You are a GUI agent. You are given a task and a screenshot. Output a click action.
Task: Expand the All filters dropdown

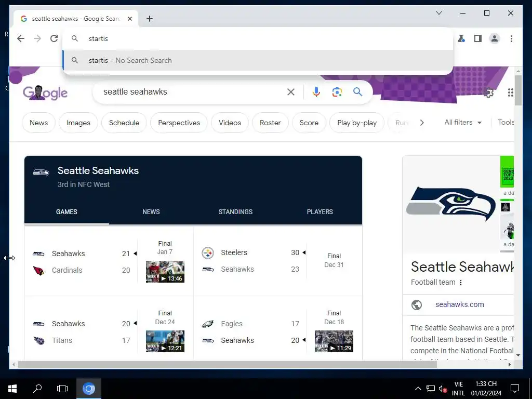[463, 123]
